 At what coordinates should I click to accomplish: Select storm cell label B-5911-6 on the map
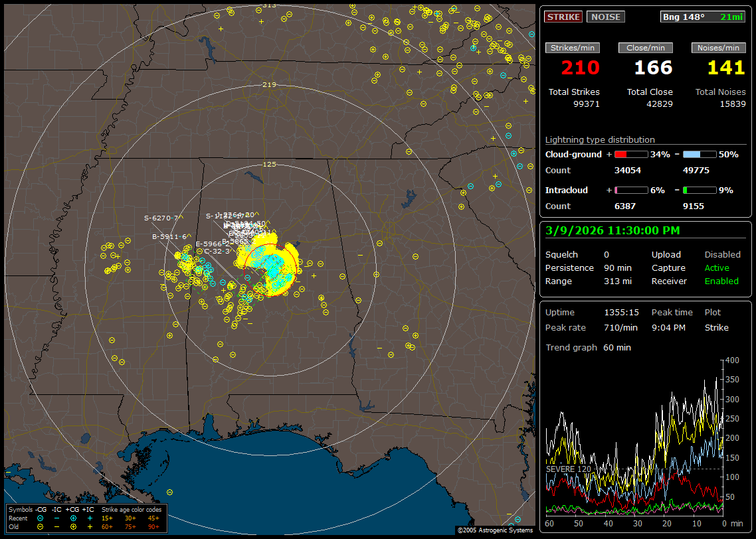point(169,236)
